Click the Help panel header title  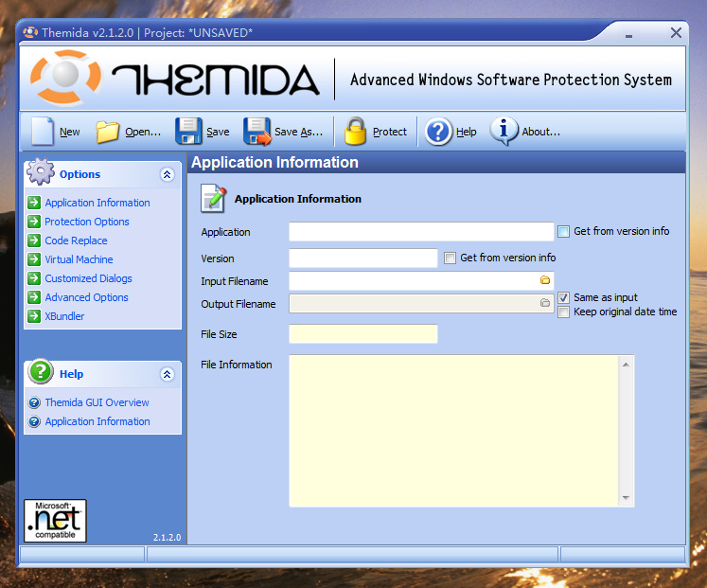pyautogui.click(x=71, y=374)
